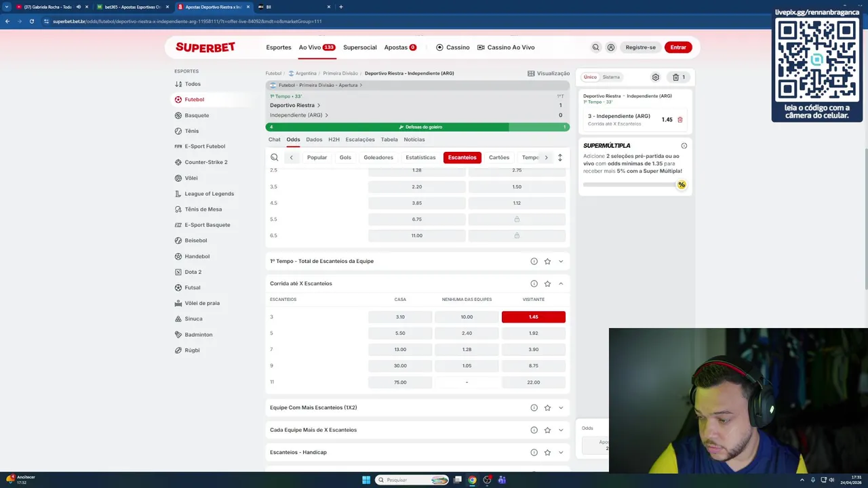Select the 13.00 Casa odd for 7 escanteios

pos(400,350)
